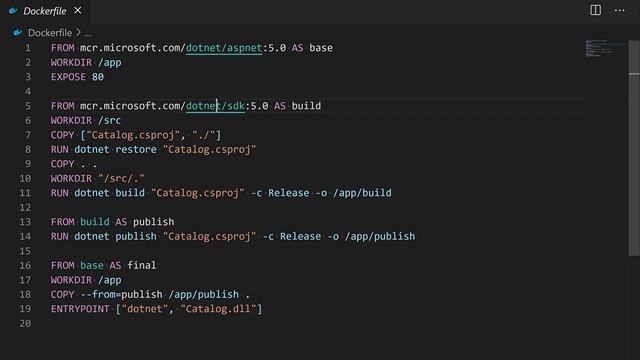Close the Dockerfile editor tab
The width and height of the screenshot is (640, 360).
coord(78,11)
